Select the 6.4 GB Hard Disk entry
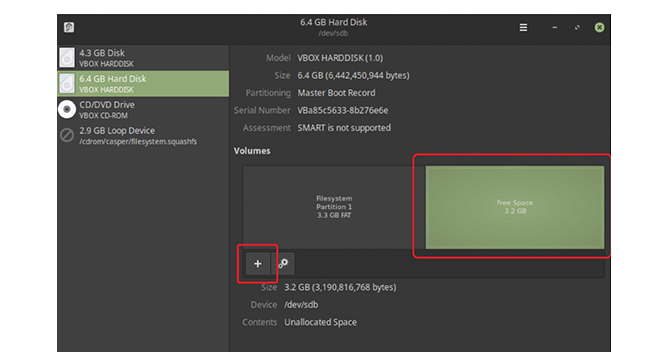Viewport: 652px width, 362px height. [143, 84]
